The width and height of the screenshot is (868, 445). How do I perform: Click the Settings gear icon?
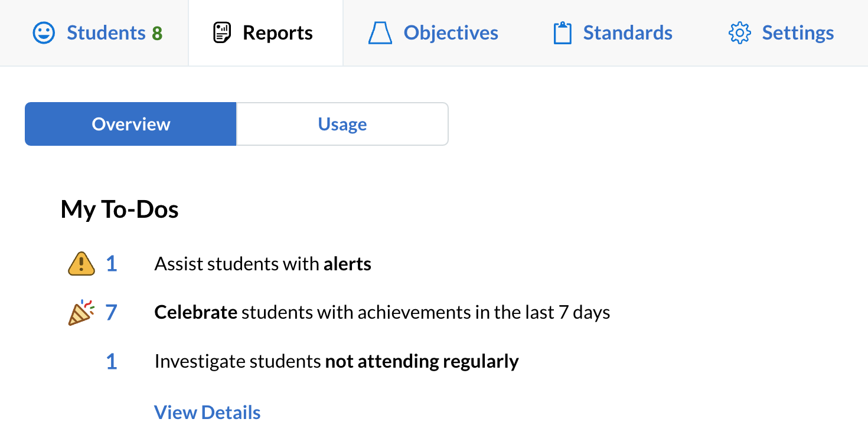coord(739,33)
